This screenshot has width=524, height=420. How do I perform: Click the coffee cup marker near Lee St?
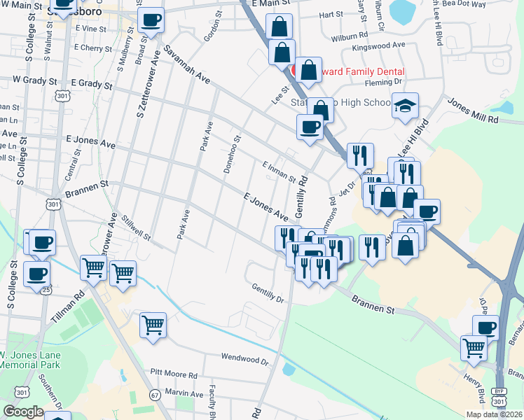310,127
